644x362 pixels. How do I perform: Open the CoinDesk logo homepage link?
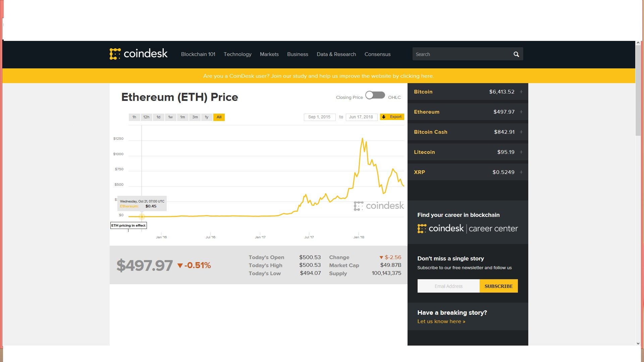139,54
